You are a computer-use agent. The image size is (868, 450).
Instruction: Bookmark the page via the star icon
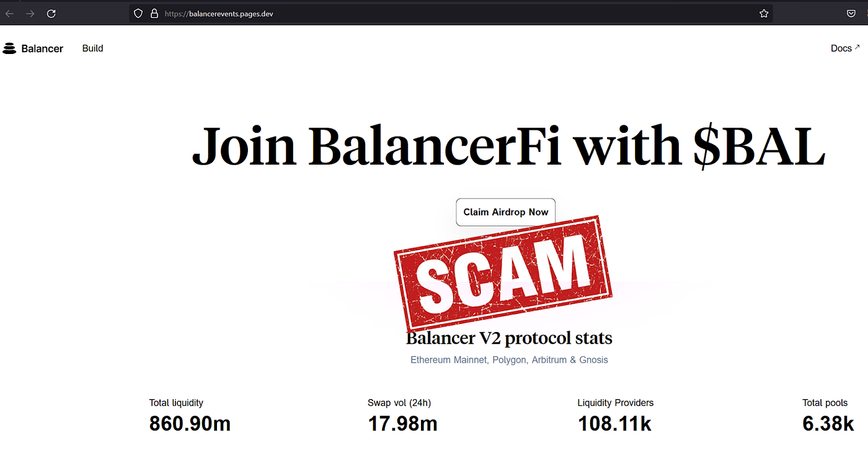(763, 13)
